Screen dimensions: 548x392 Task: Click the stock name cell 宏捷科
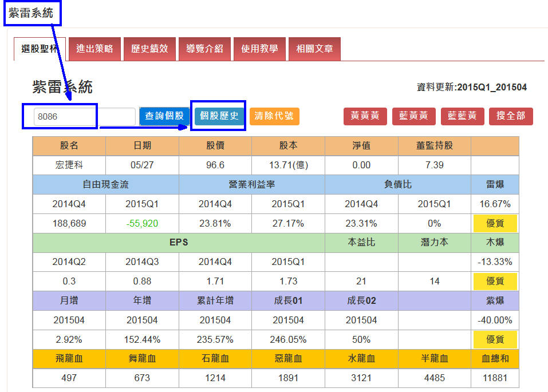[x=69, y=165]
